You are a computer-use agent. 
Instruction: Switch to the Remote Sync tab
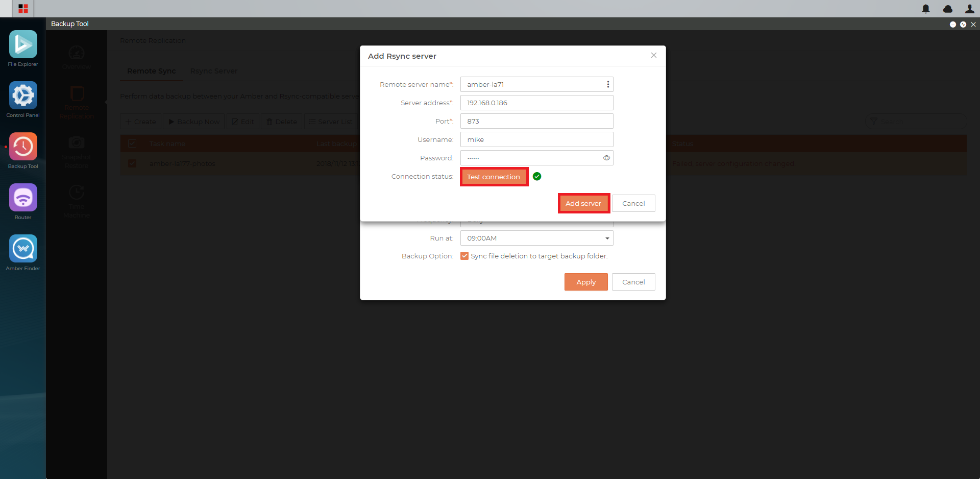(152, 71)
